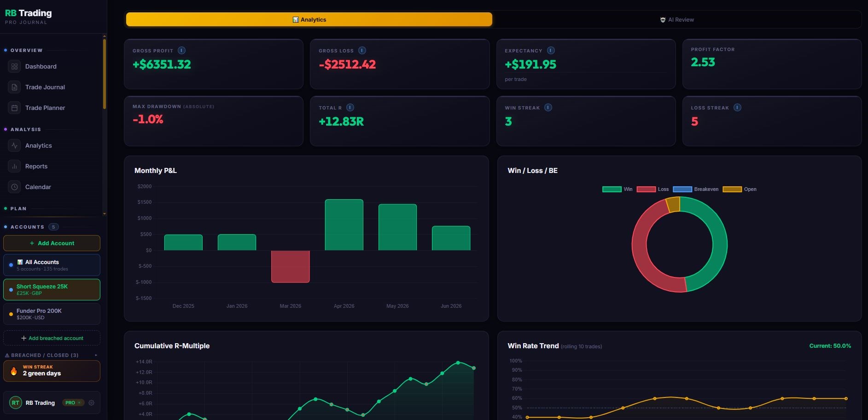This screenshot has height=420, width=868.
Task: Select All Accounts entry
Action: (52, 265)
